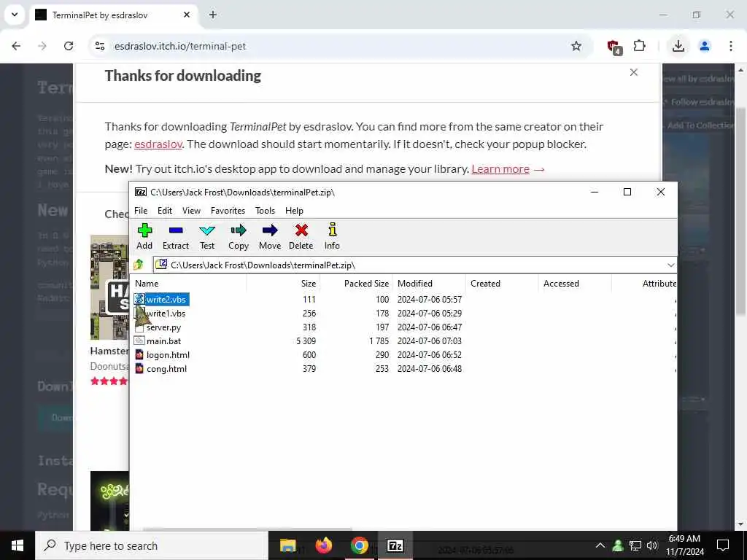
Task: Open a new Chrome tab
Action: (213, 15)
